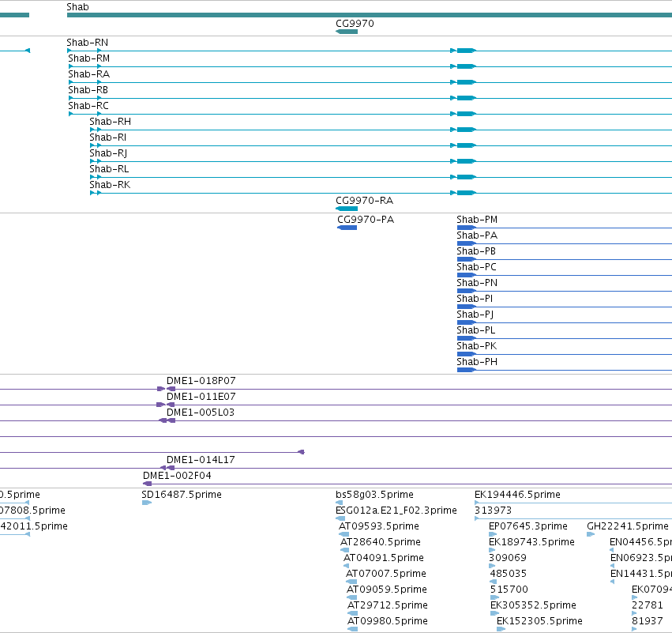Select the DME1-011E07 clone label
The image size is (672, 633).
(201, 397)
